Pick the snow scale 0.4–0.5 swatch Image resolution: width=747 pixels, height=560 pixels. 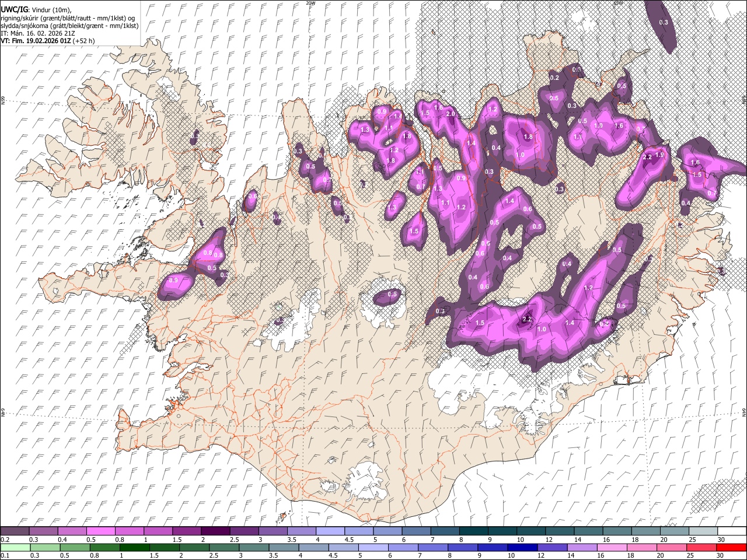coord(72,531)
